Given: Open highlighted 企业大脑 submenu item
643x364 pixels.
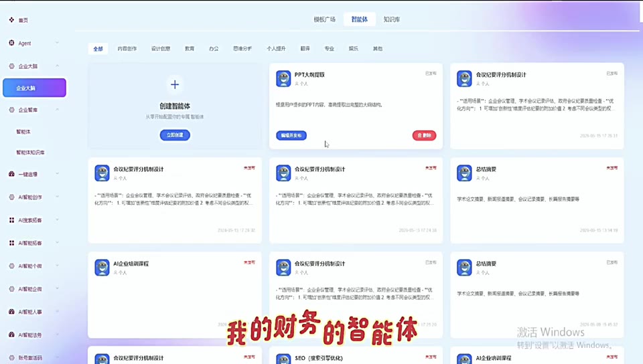Looking at the screenshot, I should point(34,88).
